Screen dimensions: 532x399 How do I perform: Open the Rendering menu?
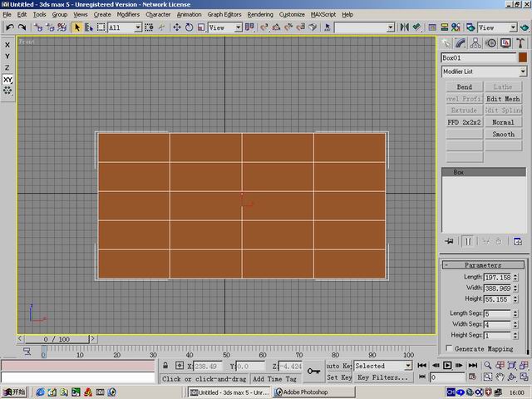tap(259, 14)
